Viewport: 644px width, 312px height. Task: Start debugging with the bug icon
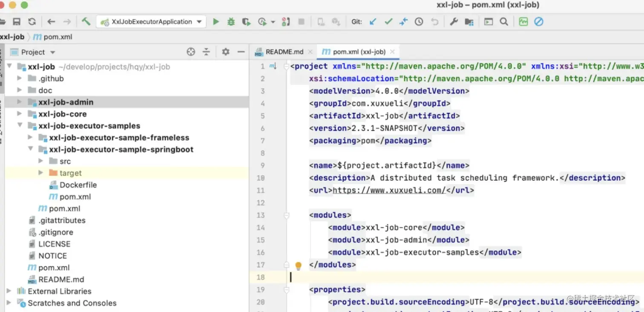coord(231,22)
